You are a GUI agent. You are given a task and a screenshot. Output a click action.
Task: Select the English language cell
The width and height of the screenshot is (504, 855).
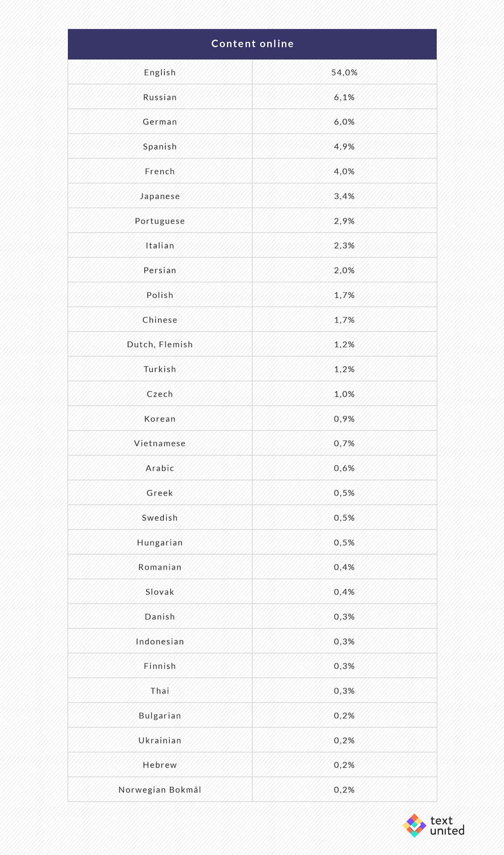pyautogui.click(x=160, y=72)
